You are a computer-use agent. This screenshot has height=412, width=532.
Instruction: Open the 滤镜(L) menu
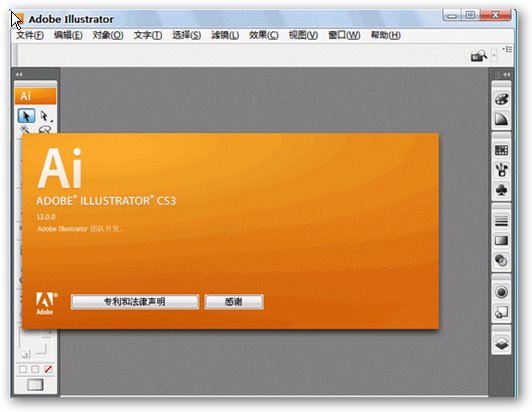click(225, 35)
